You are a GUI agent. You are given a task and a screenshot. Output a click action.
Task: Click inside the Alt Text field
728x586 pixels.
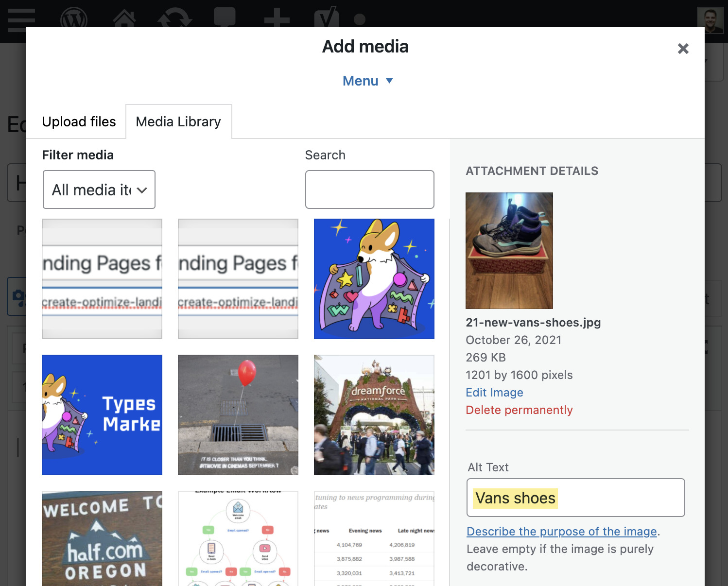tap(575, 498)
